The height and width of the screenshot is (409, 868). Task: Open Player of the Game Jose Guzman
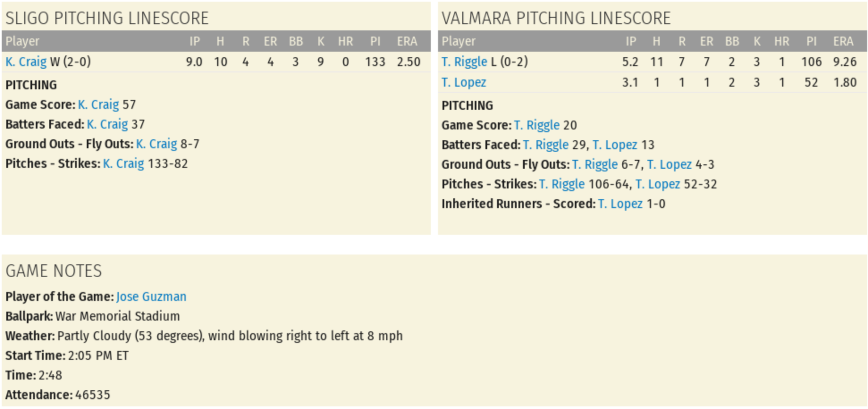tap(151, 296)
